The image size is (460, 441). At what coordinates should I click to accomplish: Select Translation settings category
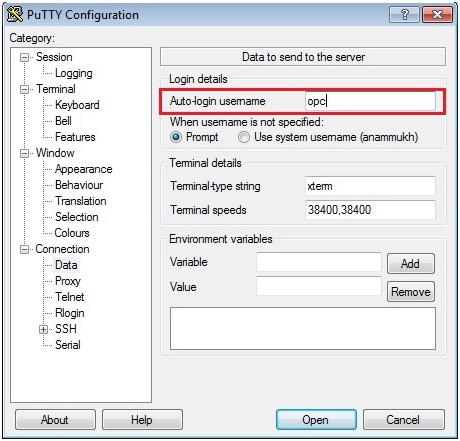click(80, 201)
